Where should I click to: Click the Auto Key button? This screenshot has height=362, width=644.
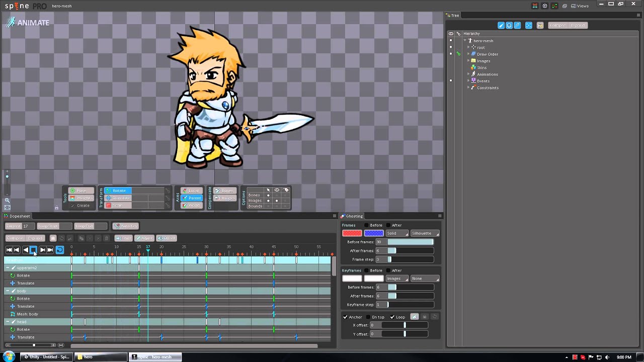click(126, 226)
